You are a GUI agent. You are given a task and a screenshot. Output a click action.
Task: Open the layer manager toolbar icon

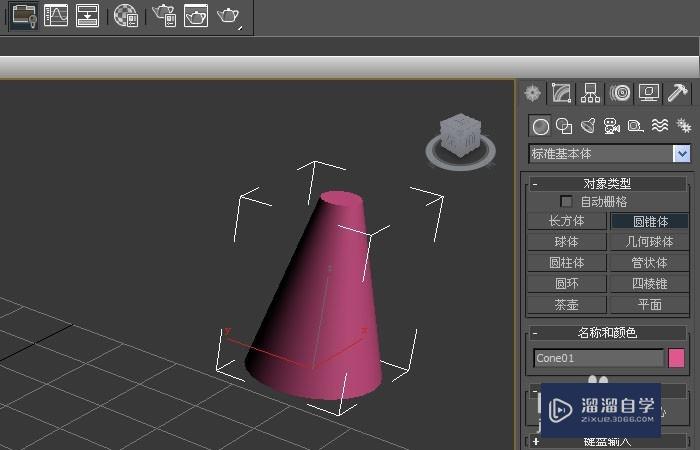point(24,15)
